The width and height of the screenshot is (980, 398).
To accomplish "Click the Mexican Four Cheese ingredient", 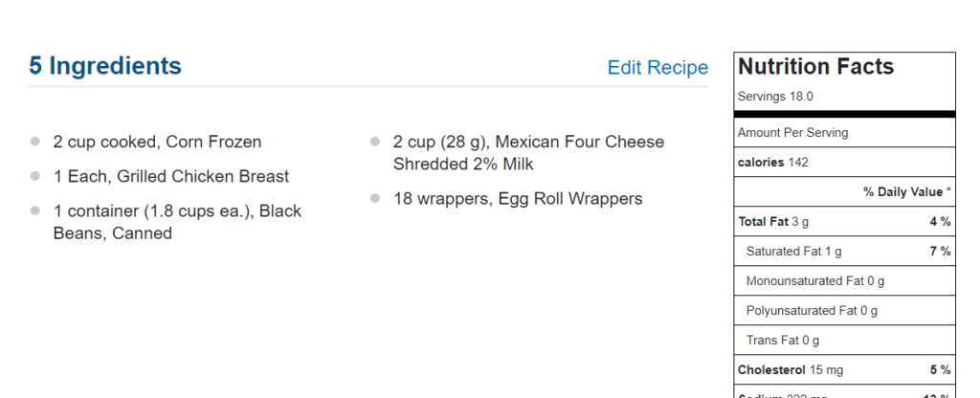I will [528, 153].
